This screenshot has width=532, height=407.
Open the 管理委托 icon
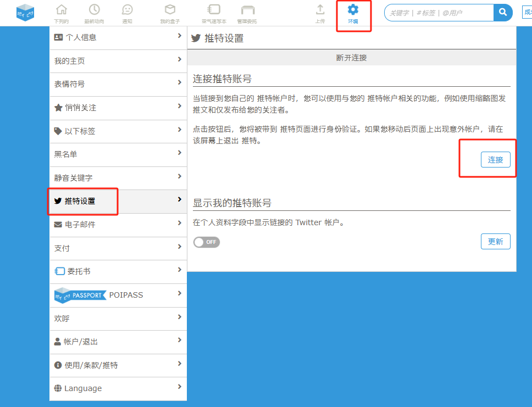click(x=247, y=9)
